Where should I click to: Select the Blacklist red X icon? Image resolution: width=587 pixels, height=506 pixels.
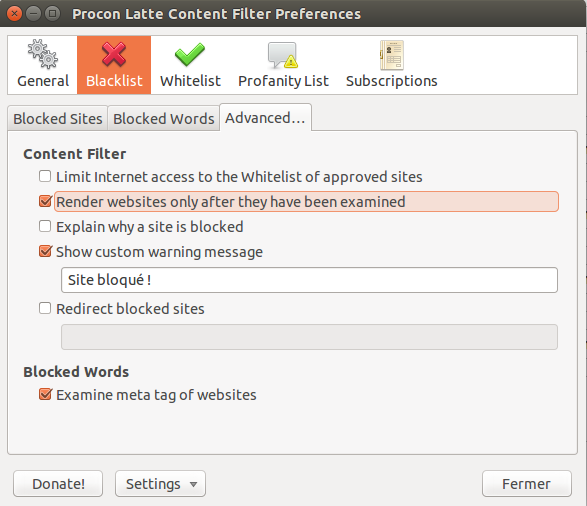click(x=114, y=54)
